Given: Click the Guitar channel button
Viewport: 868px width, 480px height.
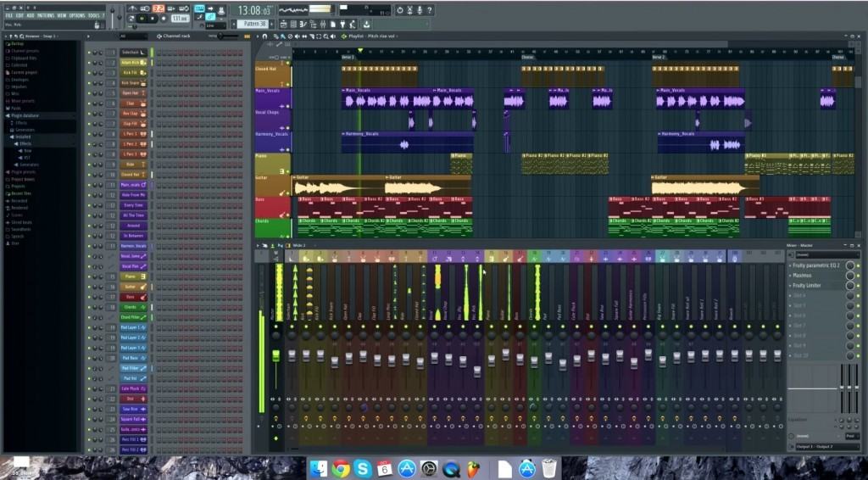Looking at the screenshot, I should (133, 287).
